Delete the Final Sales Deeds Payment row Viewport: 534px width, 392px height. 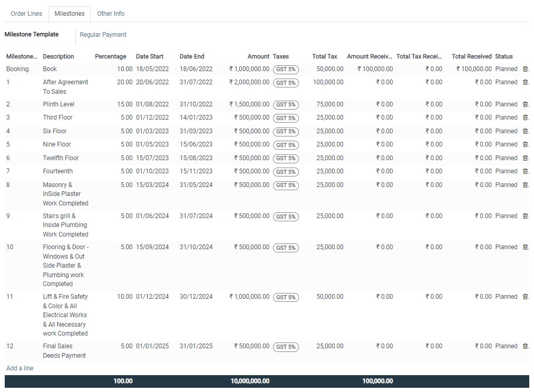[525, 346]
